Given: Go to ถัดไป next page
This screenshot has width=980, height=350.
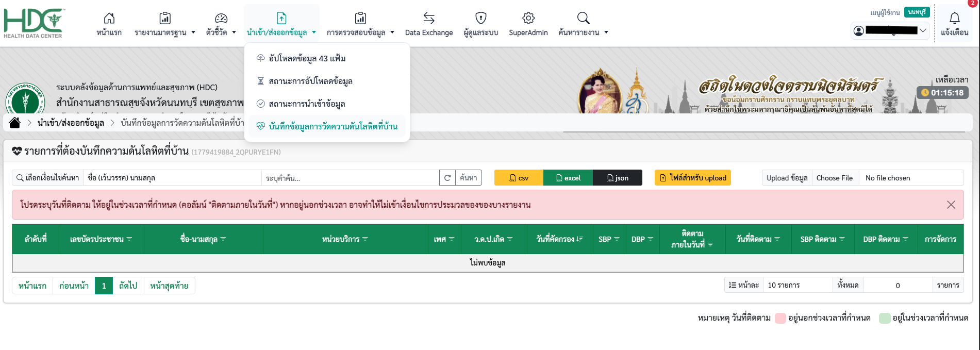Looking at the screenshot, I should point(128,286).
